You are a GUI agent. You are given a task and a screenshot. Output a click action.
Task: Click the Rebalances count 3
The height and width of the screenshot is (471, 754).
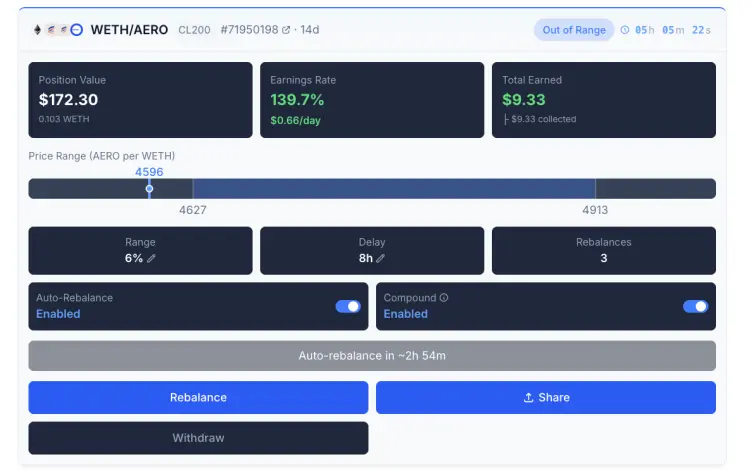(604, 258)
